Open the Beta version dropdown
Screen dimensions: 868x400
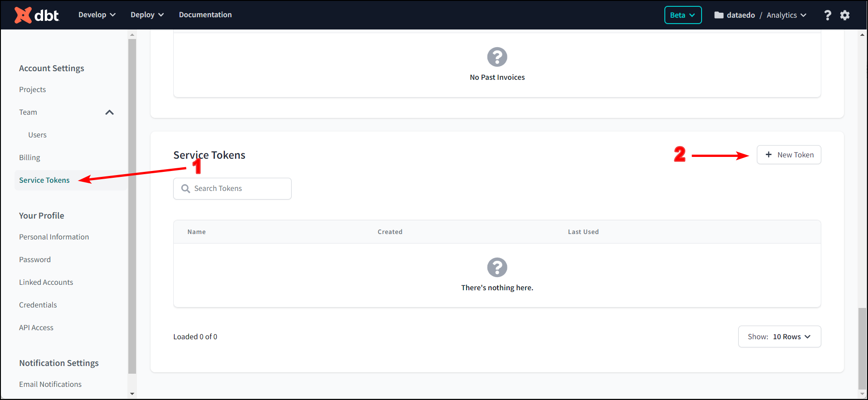coord(683,15)
